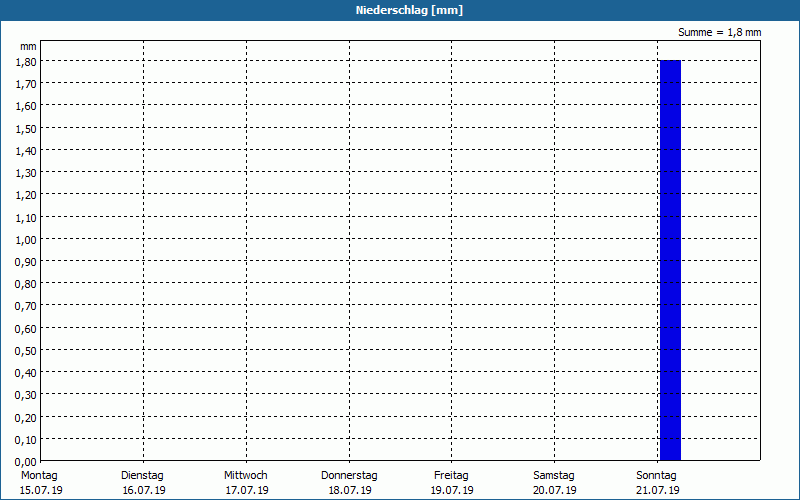Viewport: 800px width, 500px height.
Task: Click the 'Summe = 1,8 mm' label
Action: pos(719,32)
